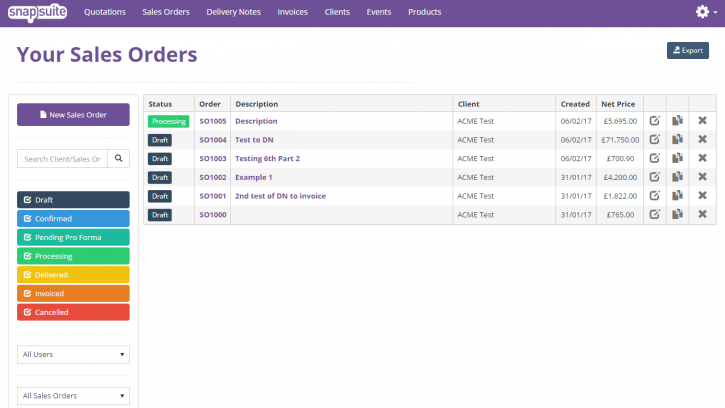Click the Draft status badge on SO1004

point(160,140)
